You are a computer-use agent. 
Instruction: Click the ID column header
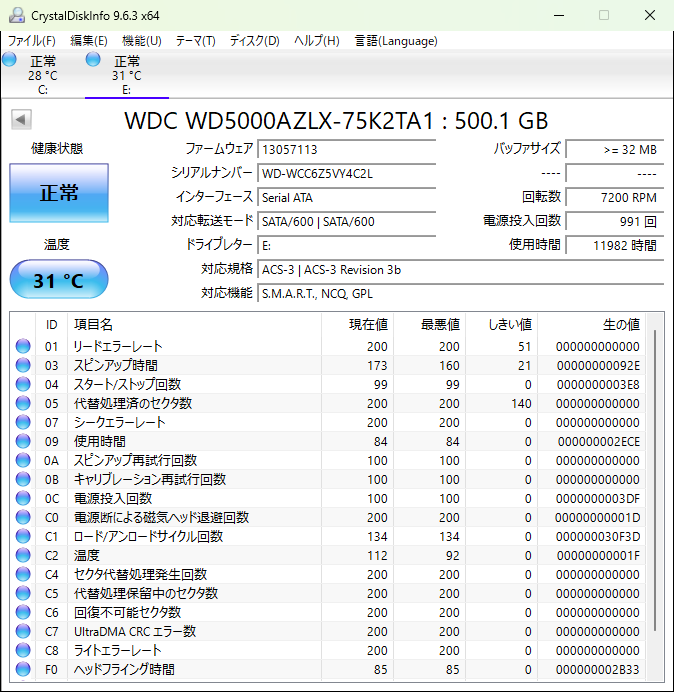tap(51, 325)
